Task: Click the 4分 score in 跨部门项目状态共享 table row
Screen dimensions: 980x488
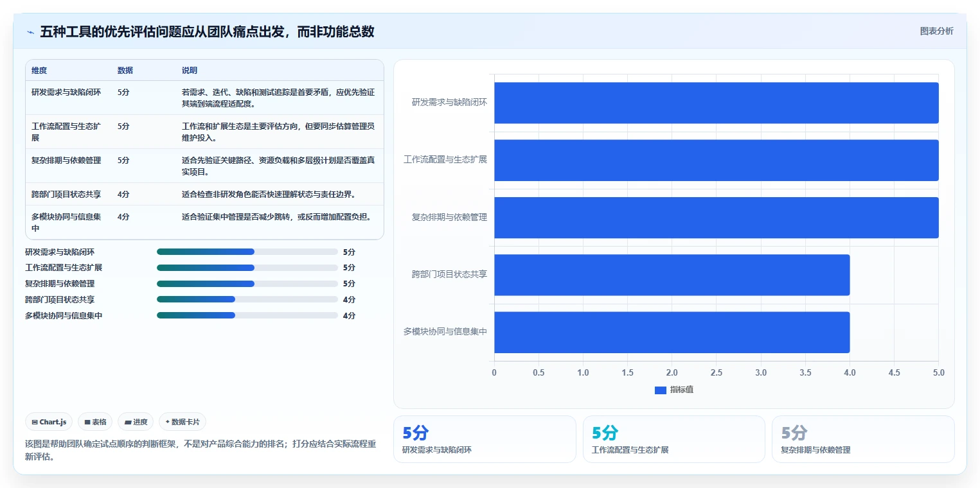Action: point(123,195)
